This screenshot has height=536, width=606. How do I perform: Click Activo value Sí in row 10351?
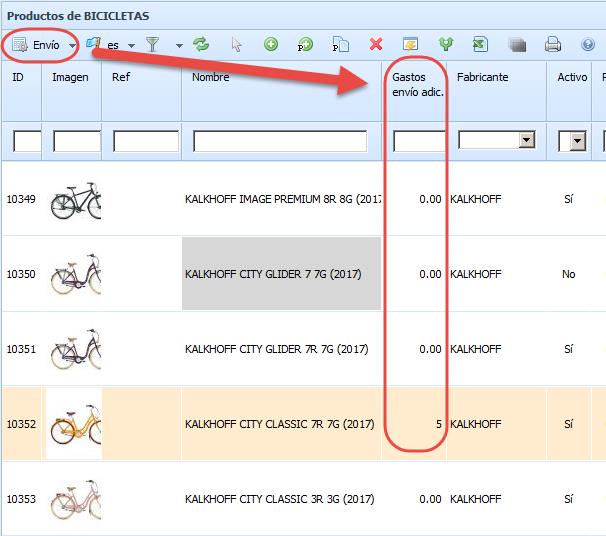click(x=568, y=349)
